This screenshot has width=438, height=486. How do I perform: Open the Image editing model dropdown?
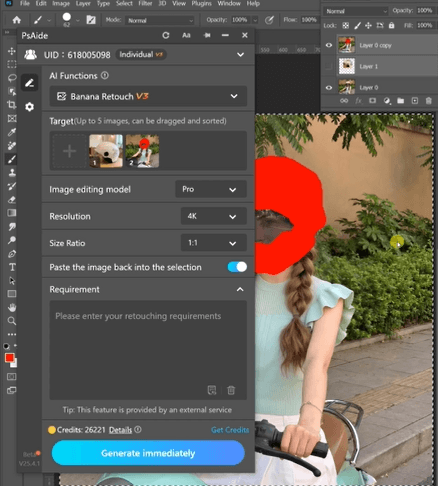211,189
